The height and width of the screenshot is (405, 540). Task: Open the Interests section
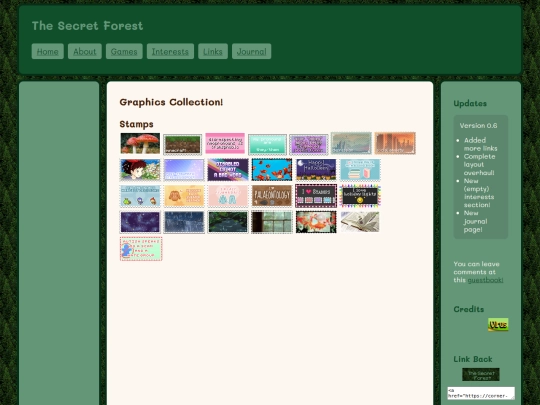170,51
